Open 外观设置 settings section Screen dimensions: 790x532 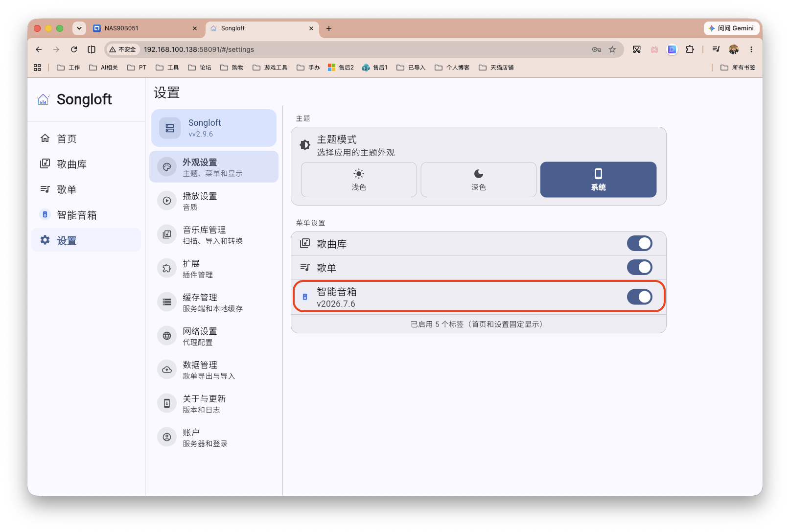(214, 167)
